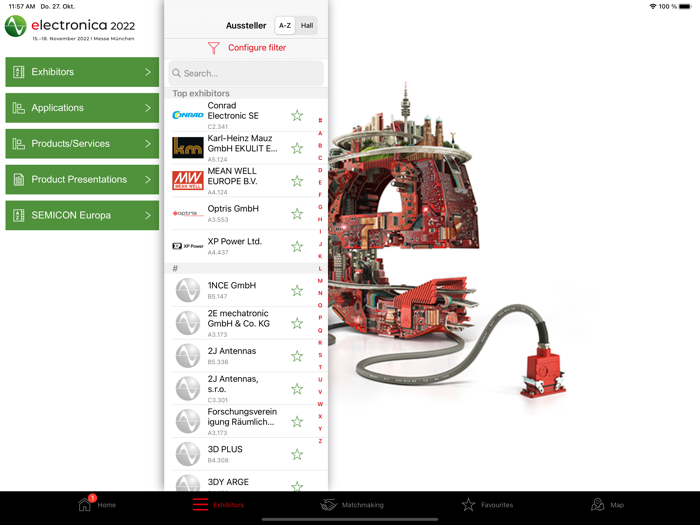Favourite 2E mechatronic GmbH star
700x525 pixels.
(x=297, y=323)
